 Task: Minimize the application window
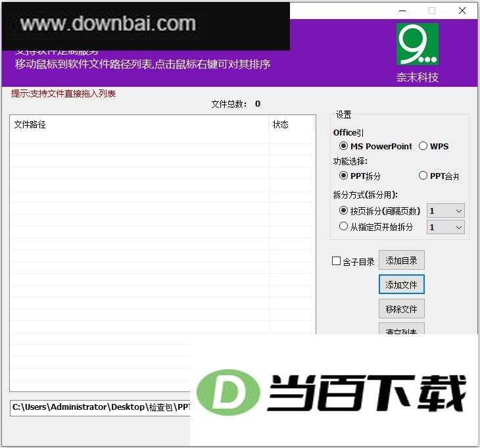point(402,11)
